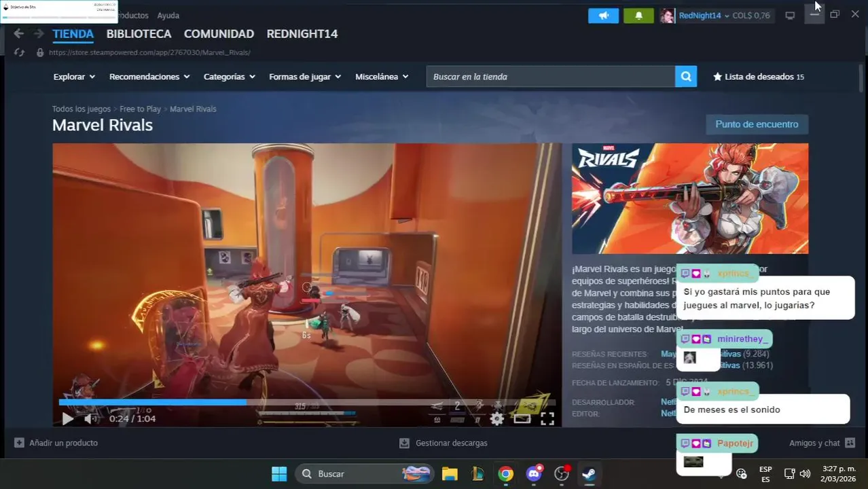Launch League of Legends from the taskbar
The height and width of the screenshot is (489, 868).
coord(477,474)
